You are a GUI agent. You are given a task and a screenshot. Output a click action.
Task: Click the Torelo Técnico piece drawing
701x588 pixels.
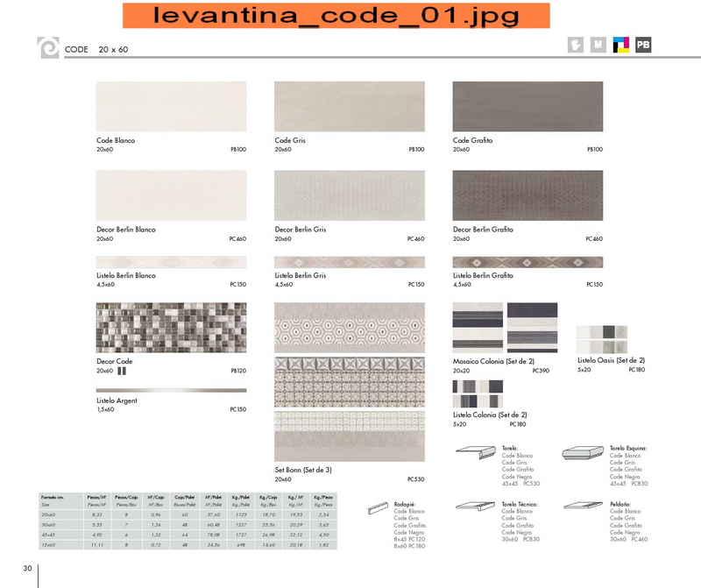click(476, 506)
